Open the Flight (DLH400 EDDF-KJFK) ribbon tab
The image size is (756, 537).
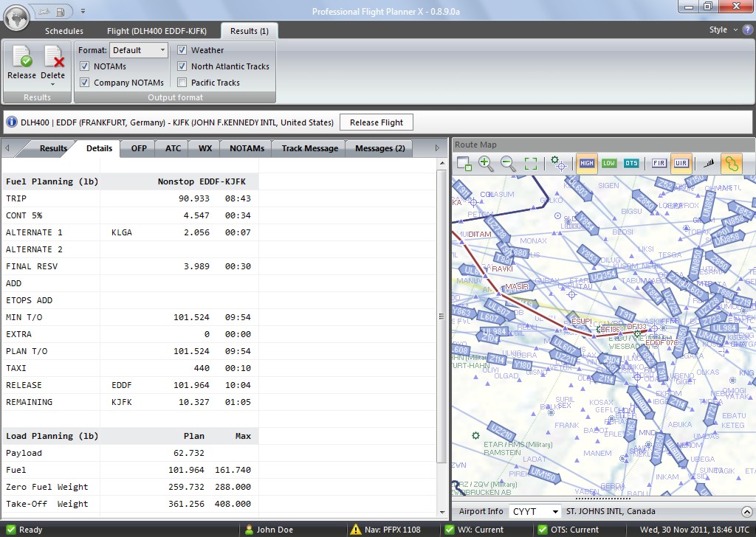[157, 31]
